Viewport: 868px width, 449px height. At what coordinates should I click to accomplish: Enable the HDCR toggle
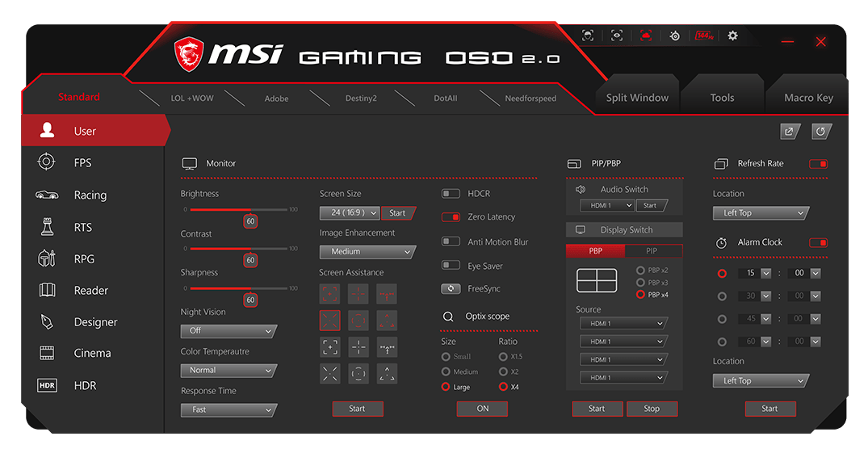[451, 194]
